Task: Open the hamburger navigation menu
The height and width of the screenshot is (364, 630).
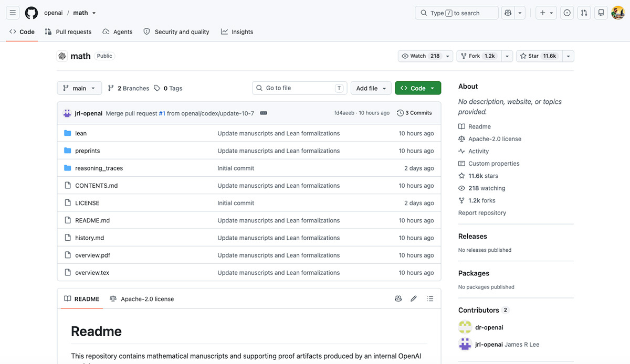Action: [13, 13]
